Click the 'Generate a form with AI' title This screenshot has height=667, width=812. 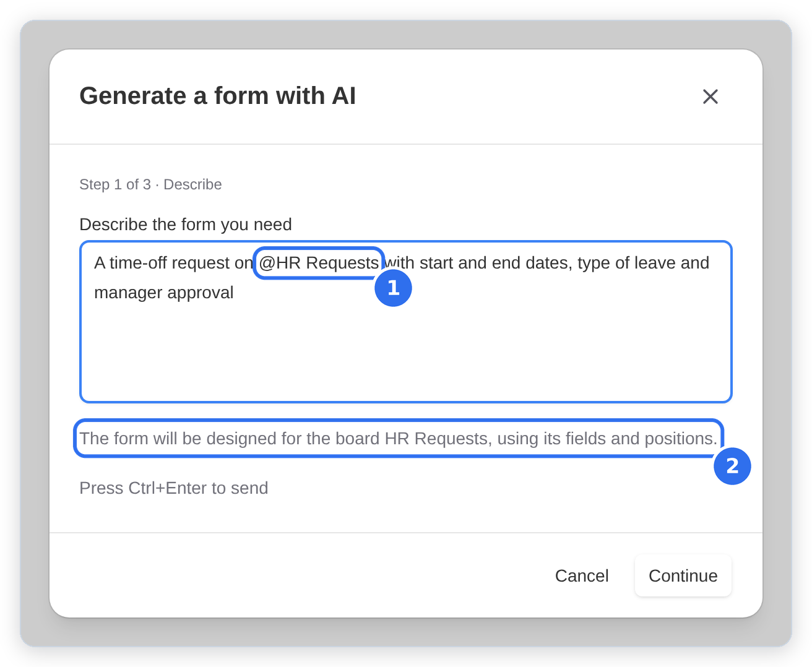tap(218, 96)
